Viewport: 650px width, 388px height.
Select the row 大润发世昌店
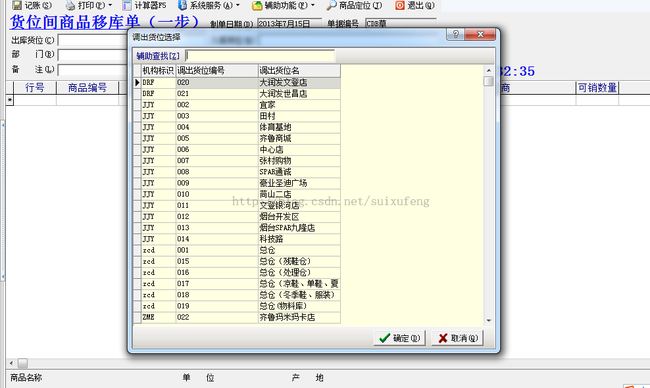(x=237, y=94)
